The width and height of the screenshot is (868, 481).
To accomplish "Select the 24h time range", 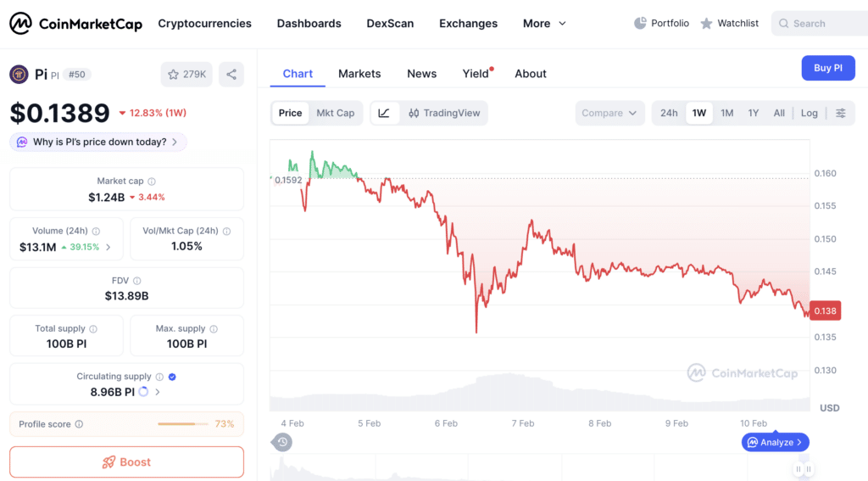I will (669, 113).
